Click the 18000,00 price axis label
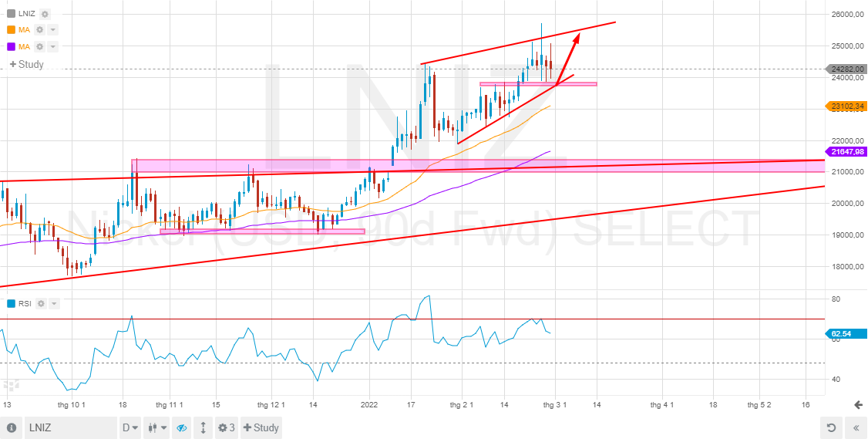868x439 pixels. click(847, 267)
